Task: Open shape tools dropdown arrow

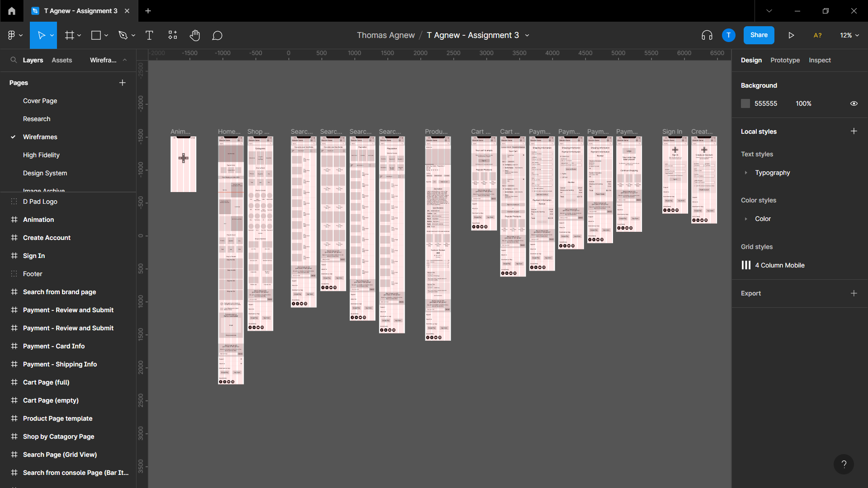Action: coord(106,35)
